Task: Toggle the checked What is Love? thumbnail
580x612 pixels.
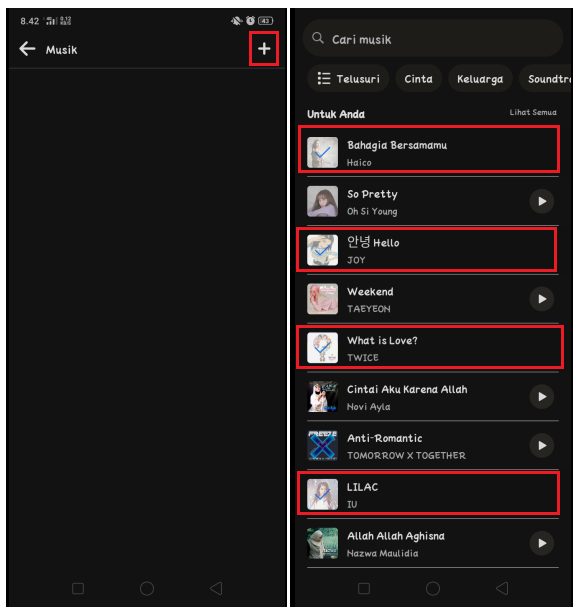Action: click(322, 347)
